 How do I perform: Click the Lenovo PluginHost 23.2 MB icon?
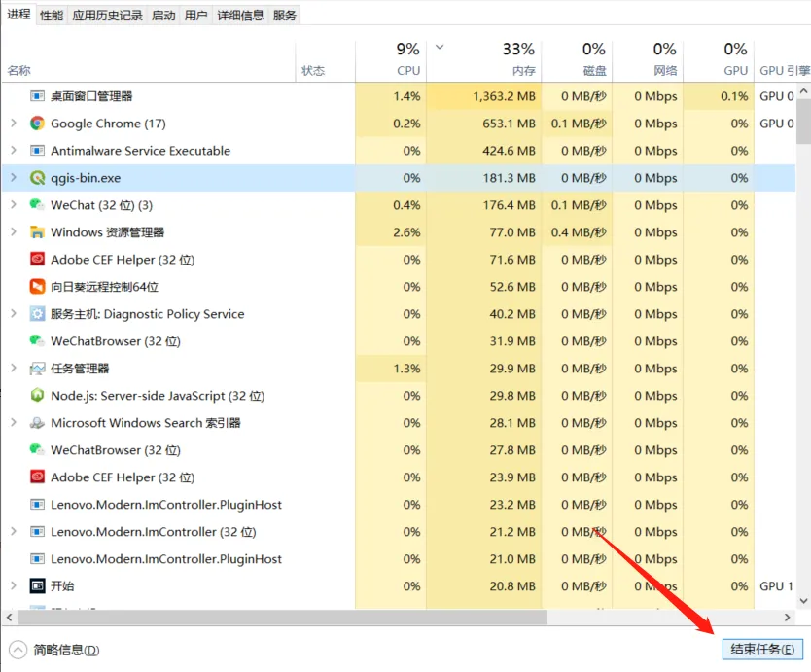point(37,505)
